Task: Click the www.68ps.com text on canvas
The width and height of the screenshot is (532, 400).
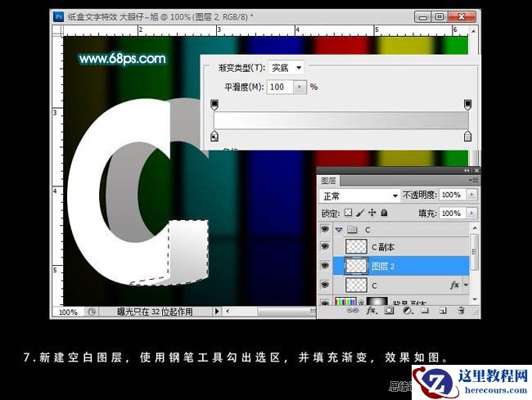Action: [x=122, y=59]
